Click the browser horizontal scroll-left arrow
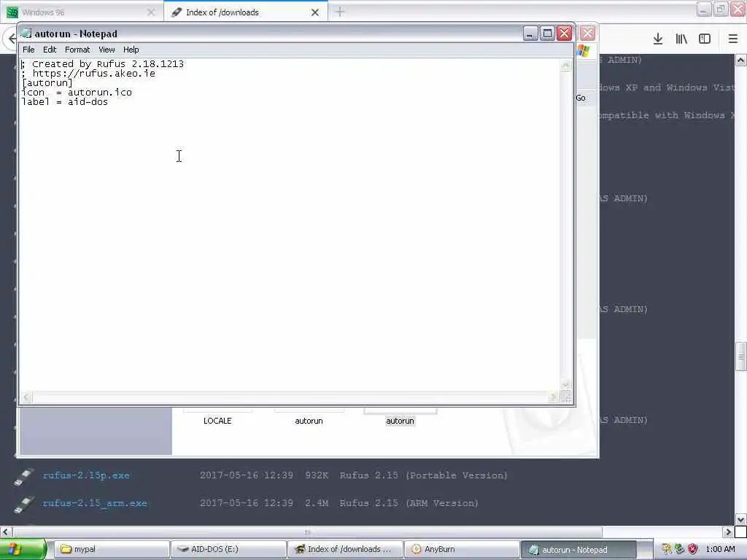The width and height of the screenshot is (747, 560). coord(6,532)
